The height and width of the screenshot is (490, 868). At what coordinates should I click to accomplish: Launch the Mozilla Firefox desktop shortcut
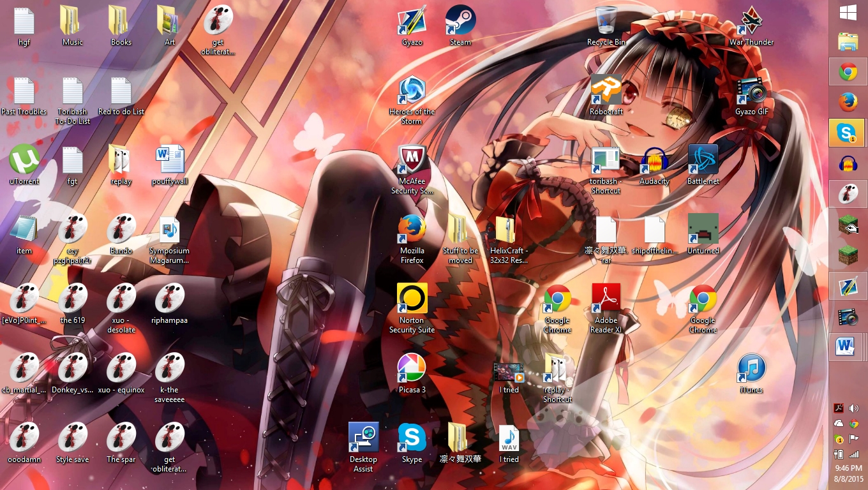pos(412,240)
